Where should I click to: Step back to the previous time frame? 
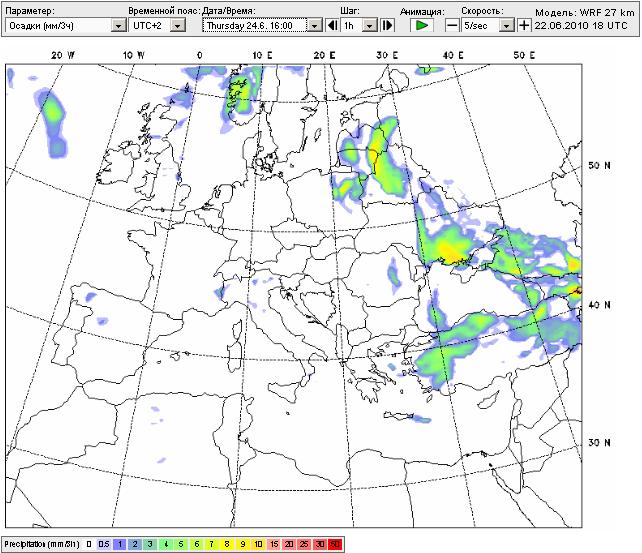coord(332,25)
